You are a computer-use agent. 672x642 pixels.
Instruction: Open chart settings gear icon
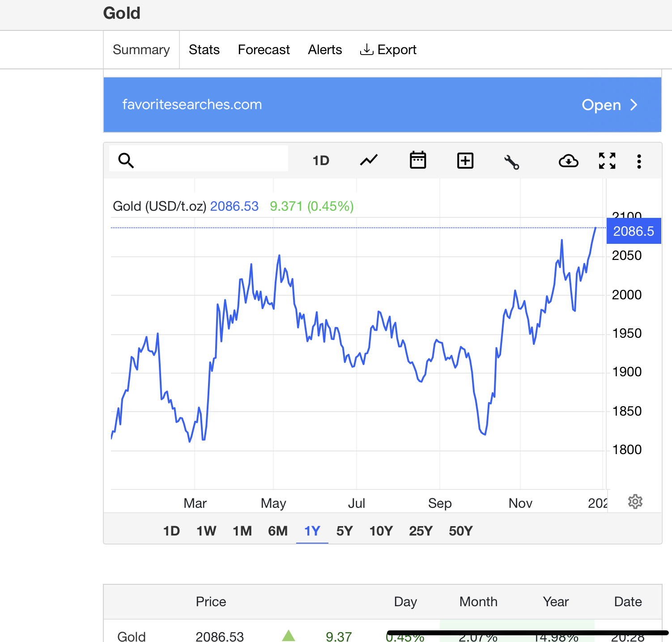635,502
